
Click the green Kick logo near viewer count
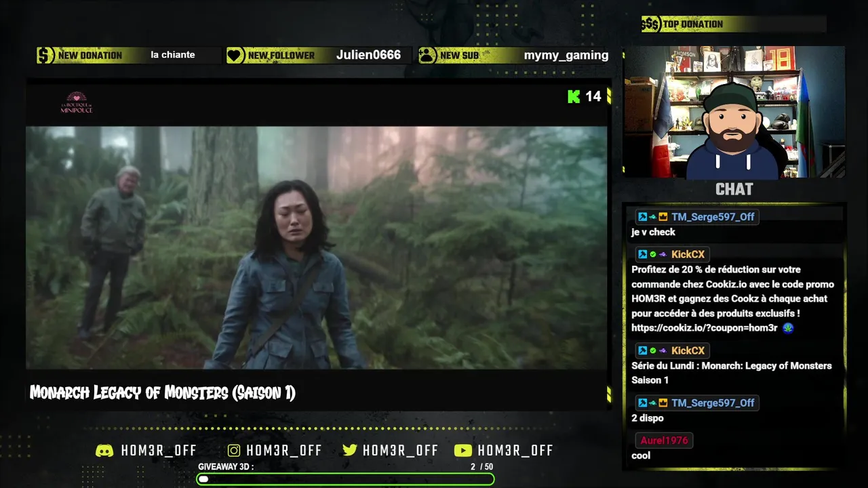click(574, 96)
